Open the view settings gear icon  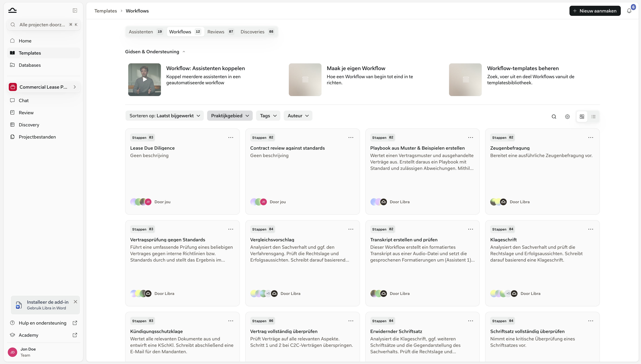(567, 116)
